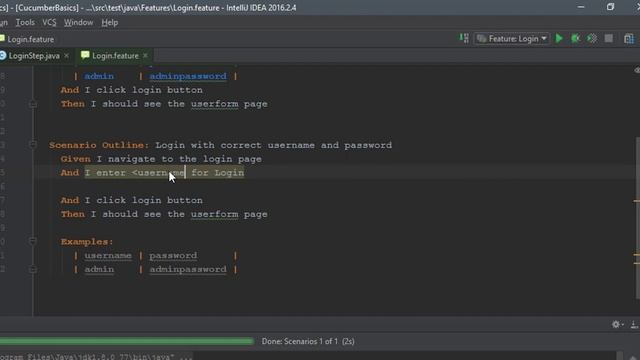
Task: Switch to the Login.feature editor tab
Action: coord(115,56)
